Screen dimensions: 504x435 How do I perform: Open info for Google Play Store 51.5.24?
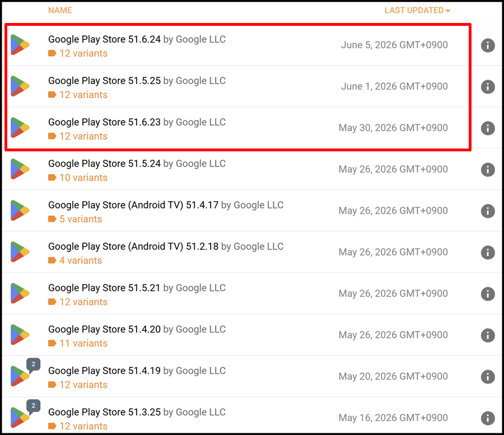(488, 169)
